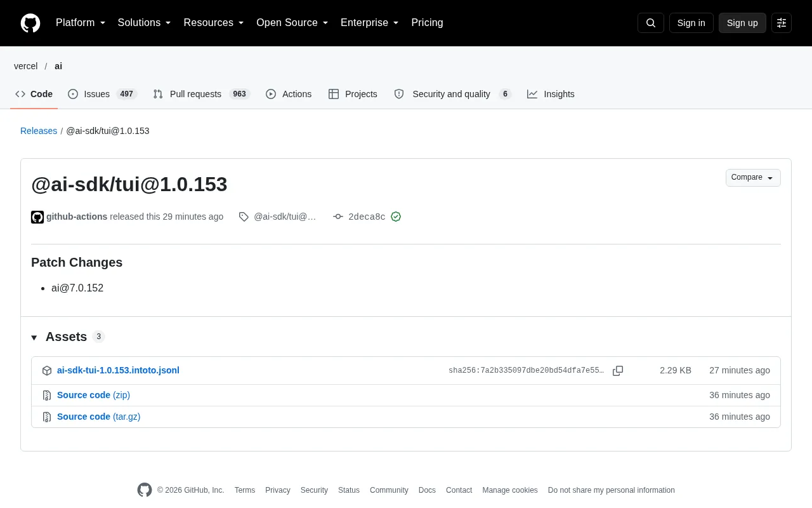The image size is (812, 508).
Task: Open appearance settings sliders icon
Action: [782, 23]
